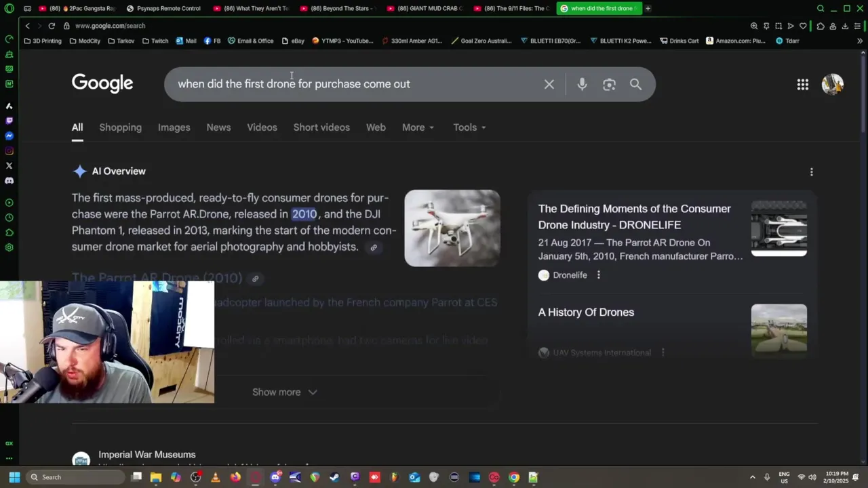The height and width of the screenshot is (488, 868).
Task: Click the page vertical scrollbar
Action: pyautogui.click(x=863, y=91)
